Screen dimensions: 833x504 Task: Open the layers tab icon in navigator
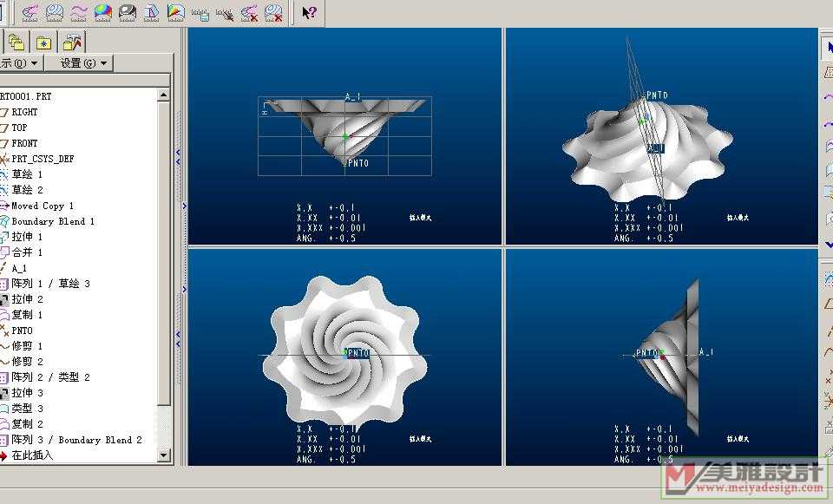[16, 42]
